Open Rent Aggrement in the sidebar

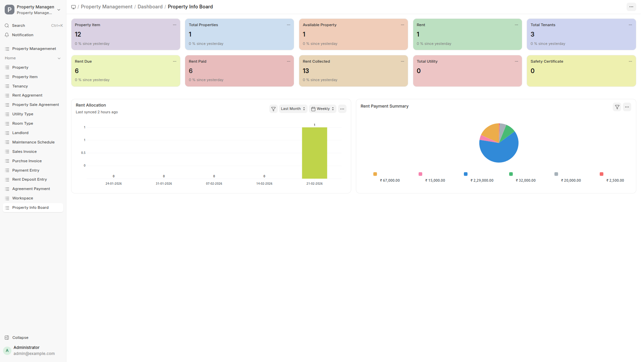coord(33,96)
